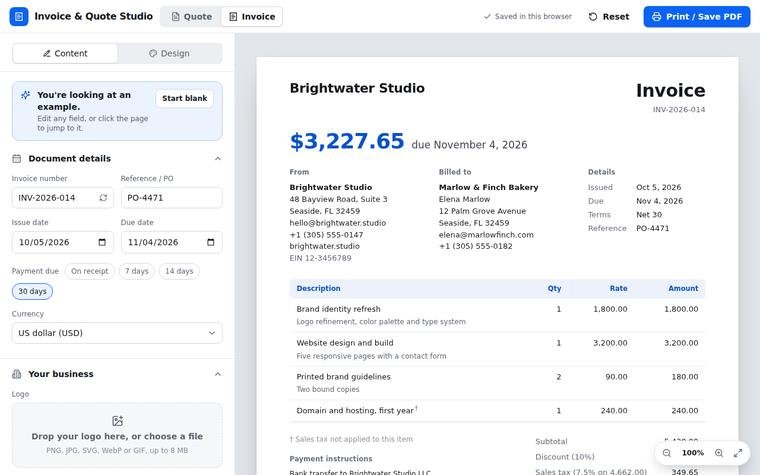Switch to the Invoice document type

[x=252, y=16]
